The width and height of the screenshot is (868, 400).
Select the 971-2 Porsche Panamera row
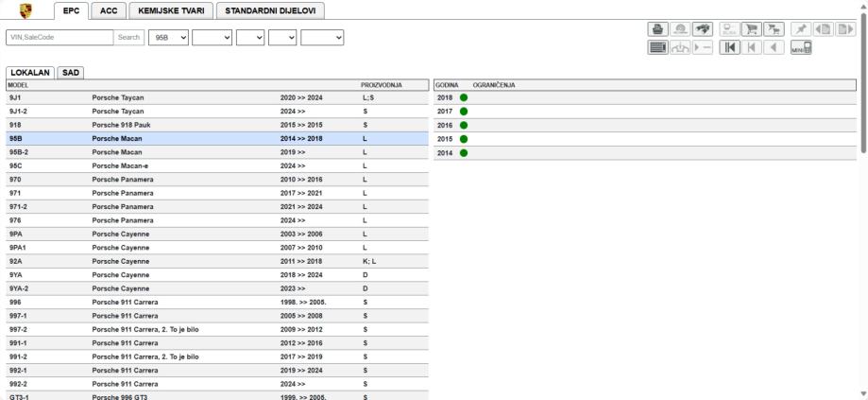[x=217, y=207]
